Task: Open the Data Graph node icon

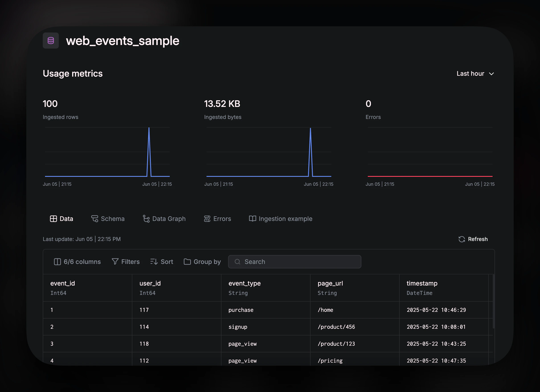Action: 146,218
